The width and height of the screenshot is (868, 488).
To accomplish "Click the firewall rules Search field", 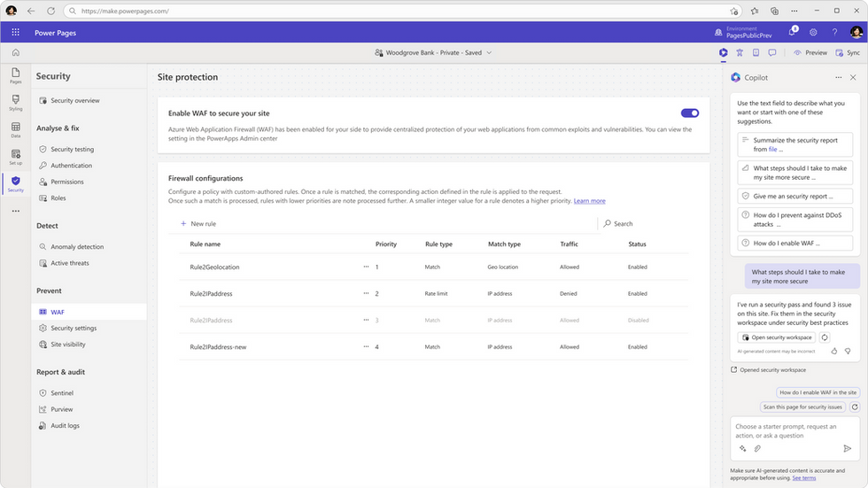I will tap(642, 224).
